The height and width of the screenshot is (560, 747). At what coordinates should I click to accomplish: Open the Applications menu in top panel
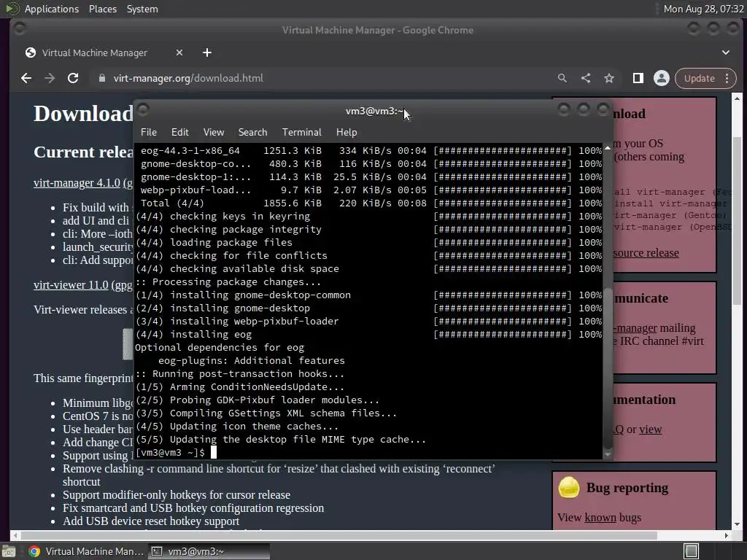52,9
